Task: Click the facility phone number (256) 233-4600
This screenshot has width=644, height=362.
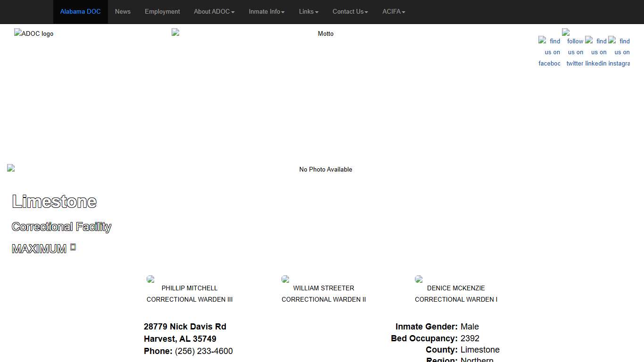Action: (204, 351)
